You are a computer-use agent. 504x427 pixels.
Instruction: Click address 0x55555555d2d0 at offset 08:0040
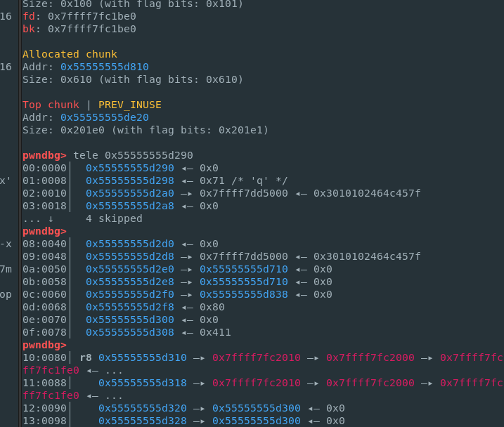[129, 244]
